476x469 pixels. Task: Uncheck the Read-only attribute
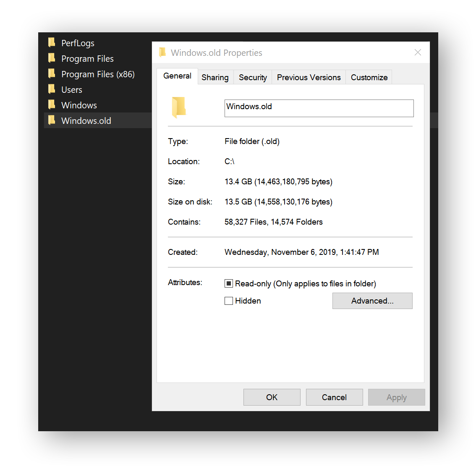(x=229, y=283)
